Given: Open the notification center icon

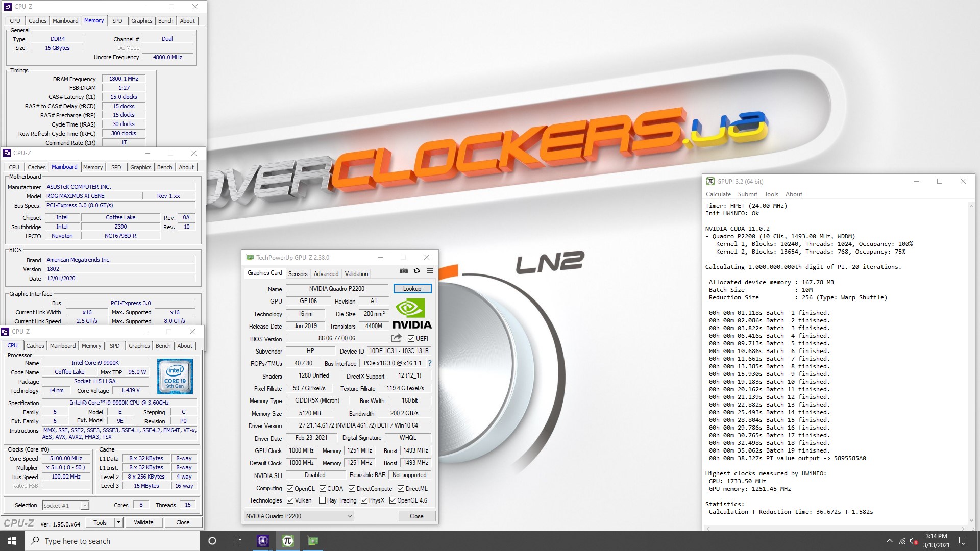Looking at the screenshot, I should [963, 541].
